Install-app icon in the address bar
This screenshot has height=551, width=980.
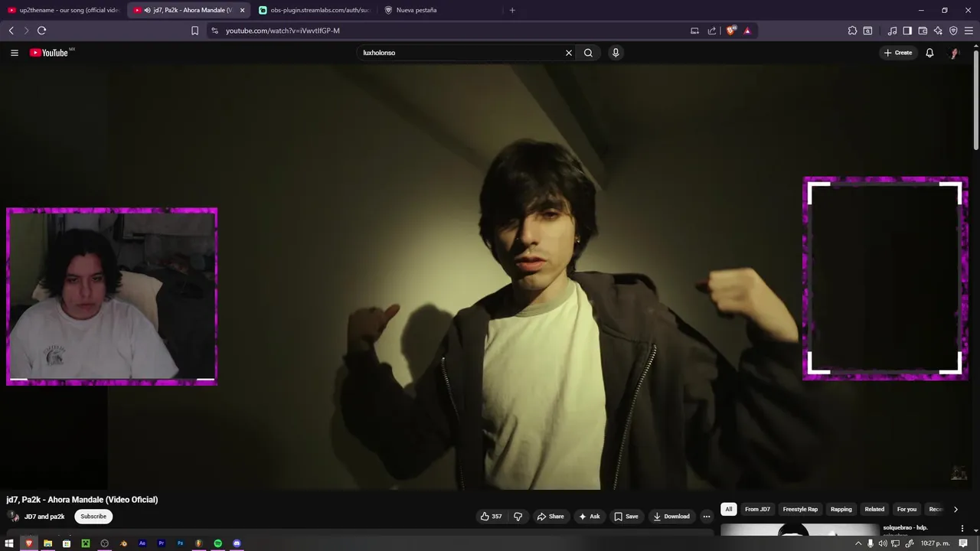(x=694, y=31)
